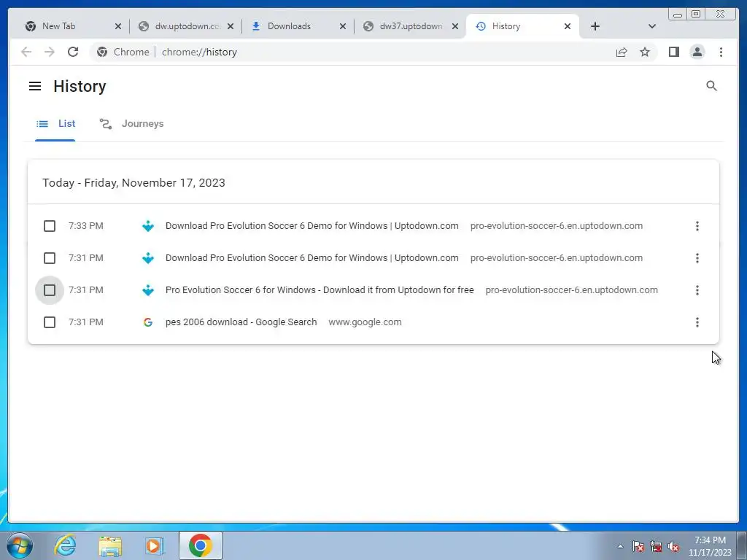Go back using the back arrow

coord(26,52)
